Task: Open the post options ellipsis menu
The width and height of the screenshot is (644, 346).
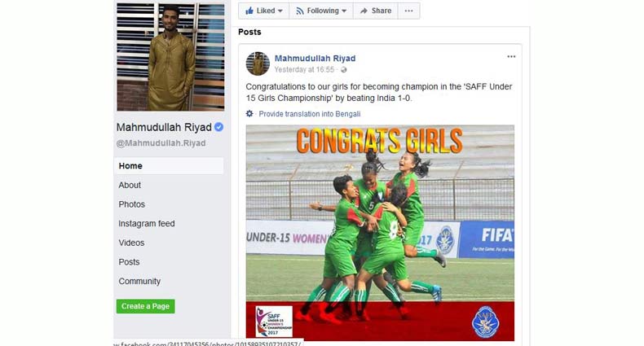Action: tap(511, 56)
